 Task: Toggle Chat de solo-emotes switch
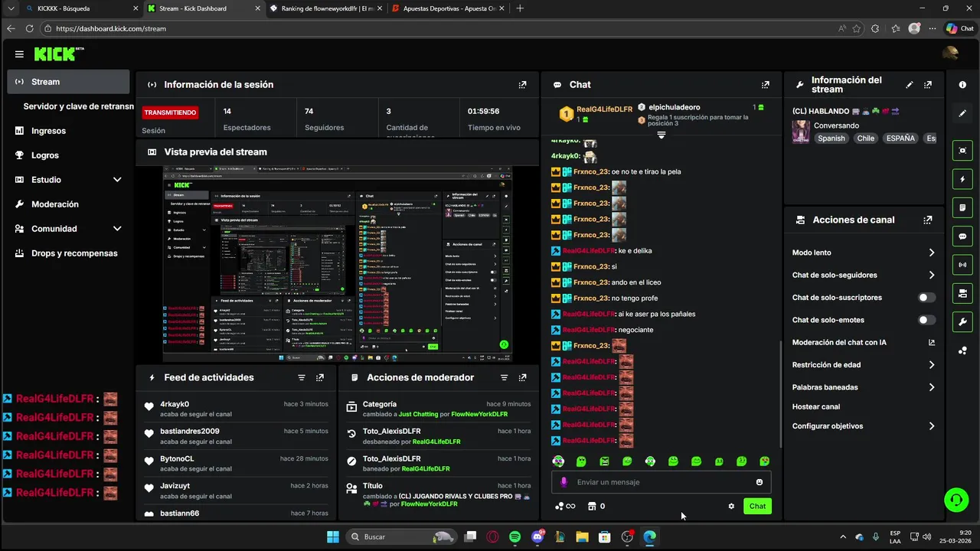pyautogui.click(x=926, y=320)
